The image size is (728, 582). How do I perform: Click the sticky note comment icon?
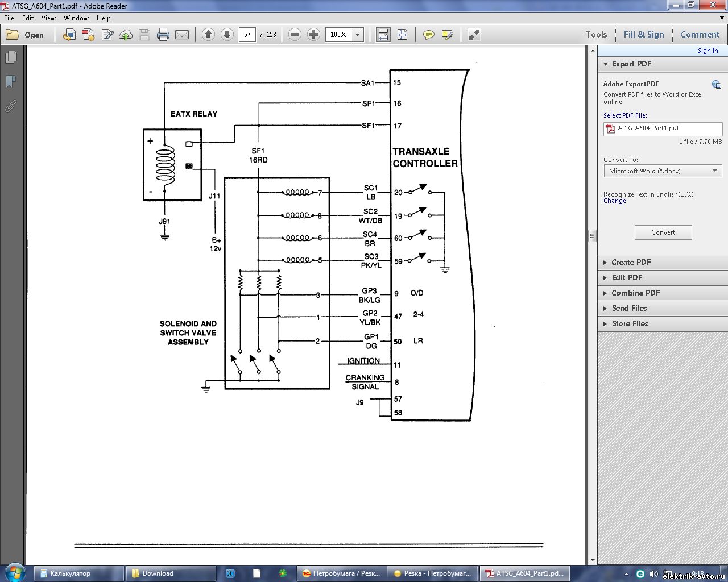coord(429,35)
